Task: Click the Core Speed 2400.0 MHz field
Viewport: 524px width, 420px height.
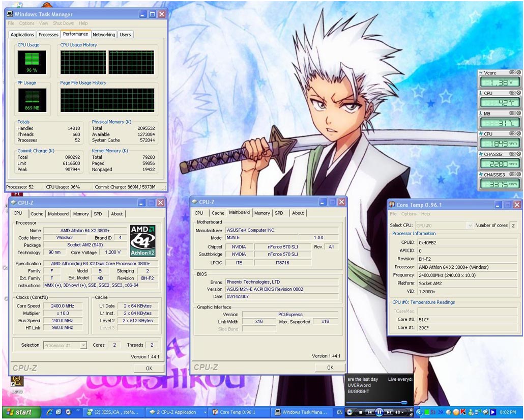Action: pyautogui.click(x=63, y=306)
